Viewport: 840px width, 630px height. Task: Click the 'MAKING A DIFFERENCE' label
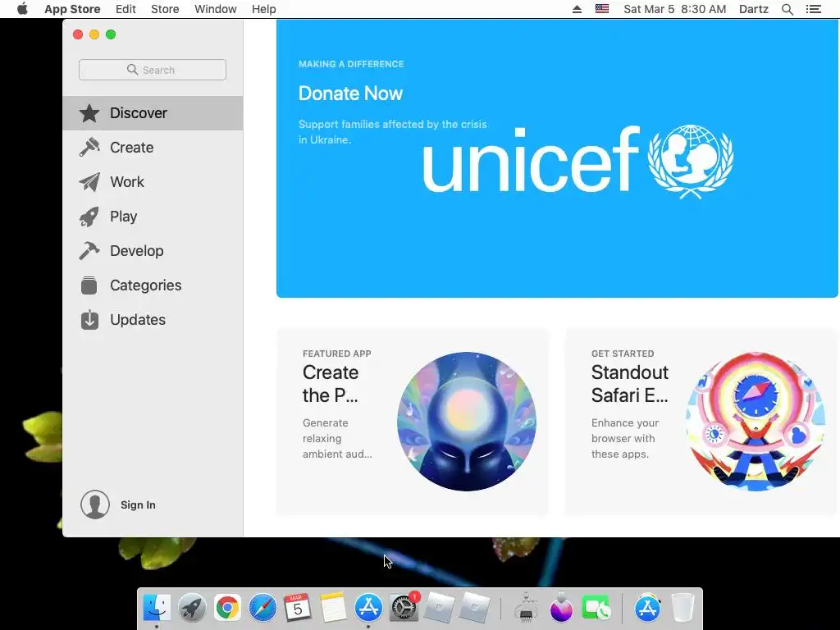click(x=351, y=64)
